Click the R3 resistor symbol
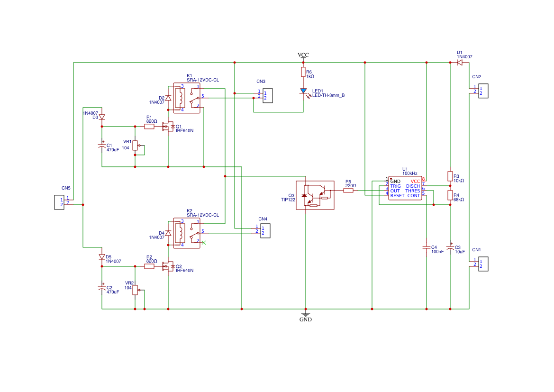Viewport: 554px width, 392px height. click(x=450, y=176)
